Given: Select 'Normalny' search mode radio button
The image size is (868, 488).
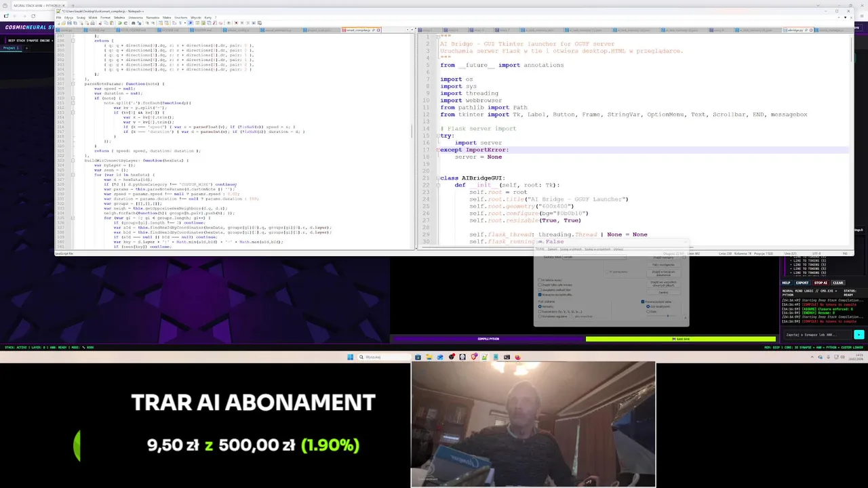Looking at the screenshot, I should 540,306.
